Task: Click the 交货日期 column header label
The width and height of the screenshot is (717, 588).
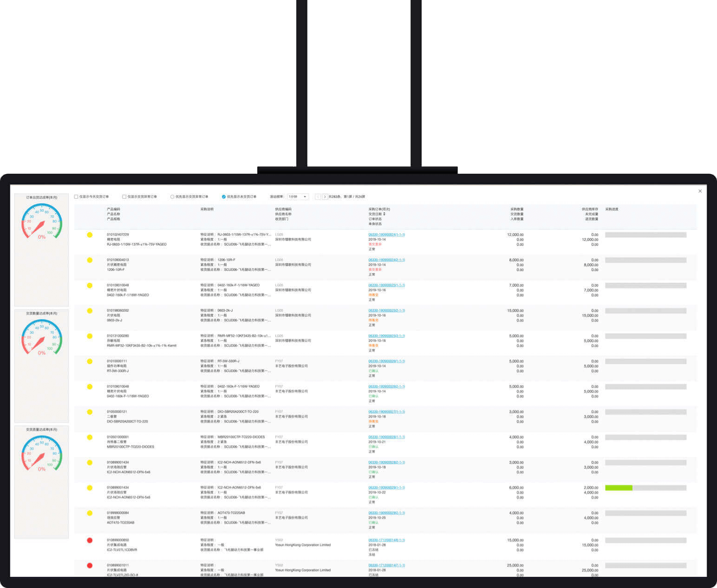Action: pyautogui.click(x=375, y=214)
